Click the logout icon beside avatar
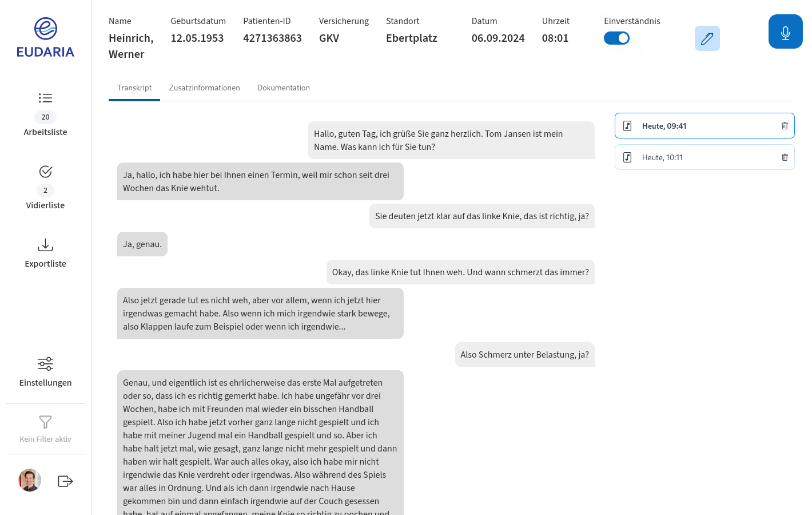 click(65, 481)
